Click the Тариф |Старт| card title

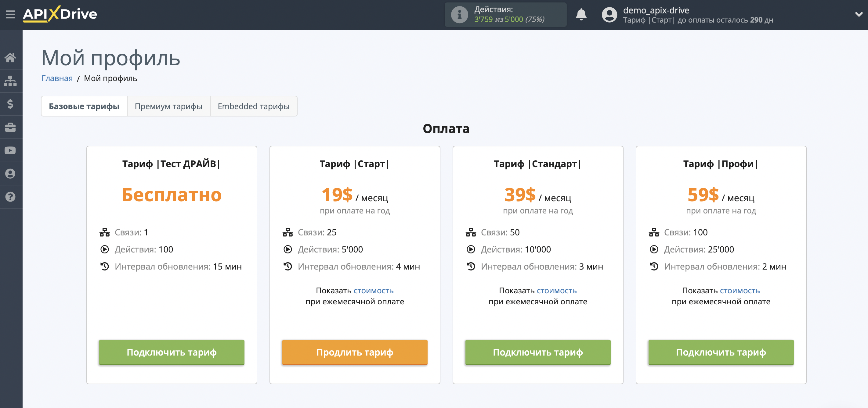354,164
